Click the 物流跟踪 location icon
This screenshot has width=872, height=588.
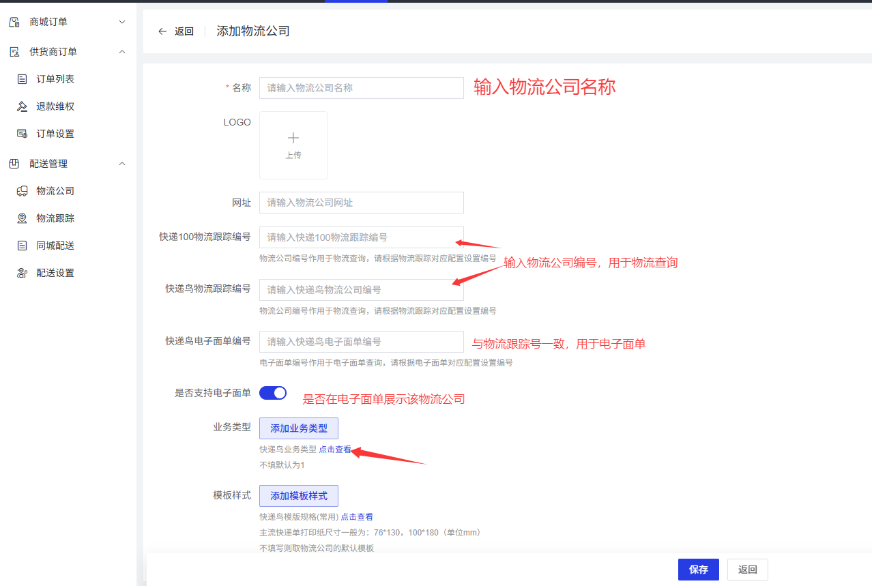[22, 218]
